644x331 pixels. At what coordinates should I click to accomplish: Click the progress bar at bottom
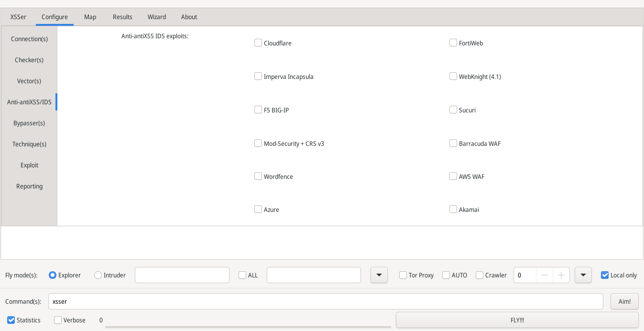pyautogui.click(x=248, y=327)
